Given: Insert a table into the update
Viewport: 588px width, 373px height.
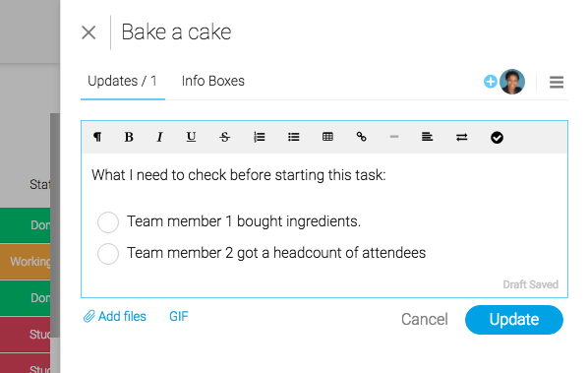Looking at the screenshot, I should (x=327, y=137).
